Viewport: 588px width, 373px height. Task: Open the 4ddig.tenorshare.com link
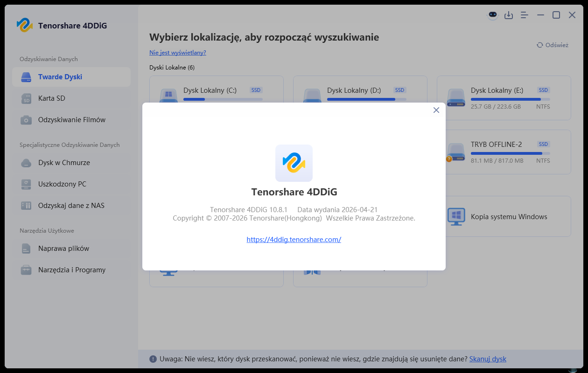pos(294,240)
